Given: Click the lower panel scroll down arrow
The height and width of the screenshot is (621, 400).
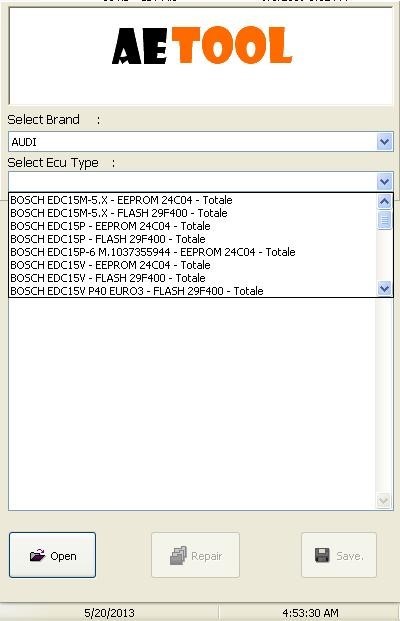Looking at the screenshot, I should point(383,501).
